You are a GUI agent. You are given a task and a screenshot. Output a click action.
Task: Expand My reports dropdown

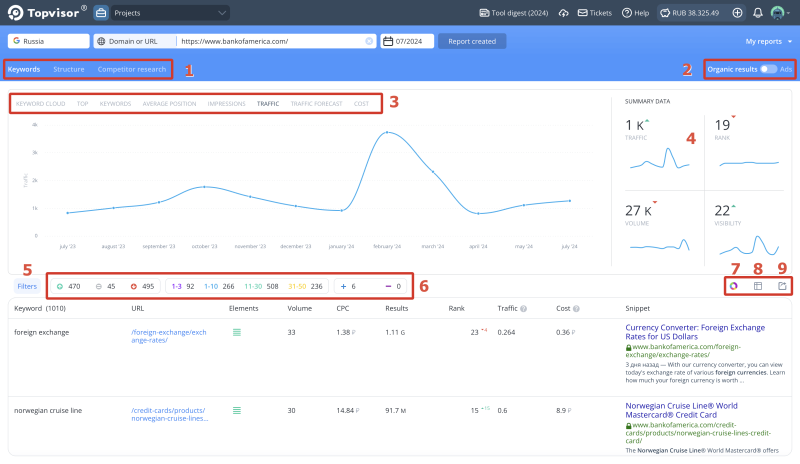click(768, 41)
